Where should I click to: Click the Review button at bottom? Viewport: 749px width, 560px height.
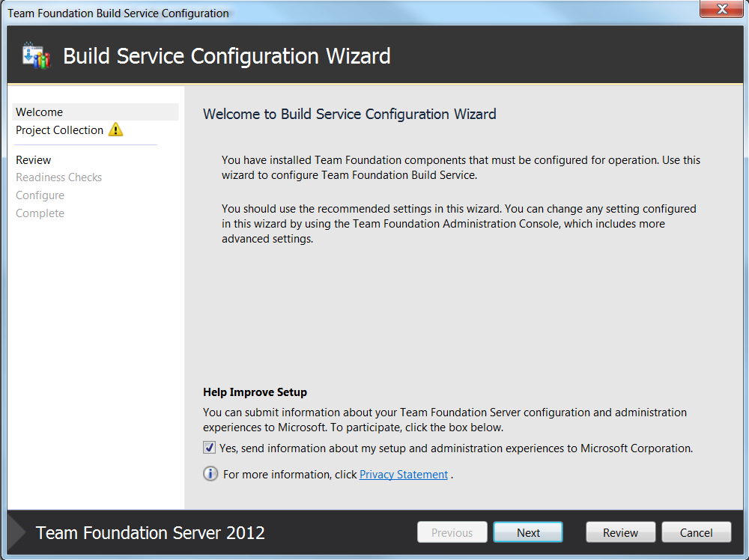[x=620, y=532]
